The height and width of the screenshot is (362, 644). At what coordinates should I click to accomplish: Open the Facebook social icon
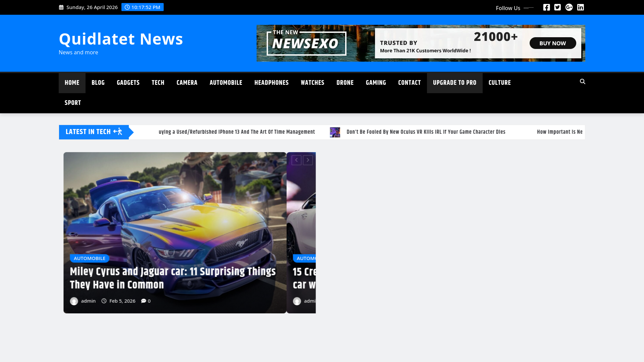point(546,7)
